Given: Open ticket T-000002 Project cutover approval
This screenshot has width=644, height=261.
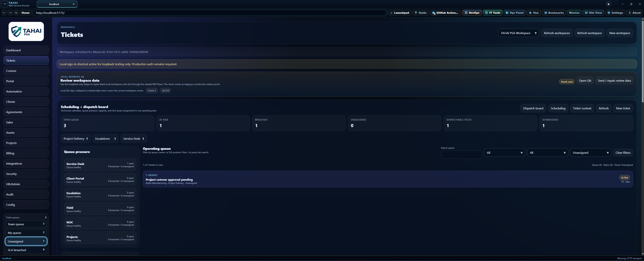Looking at the screenshot, I should coord(388,179).
